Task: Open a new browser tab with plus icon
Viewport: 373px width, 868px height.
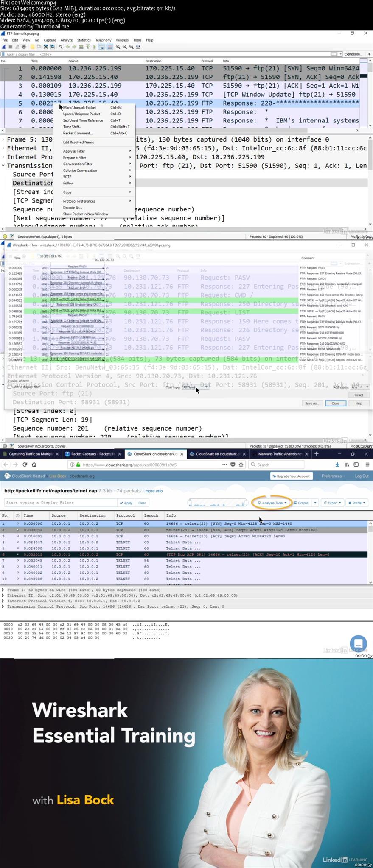Action: click(x=316, y=453)
